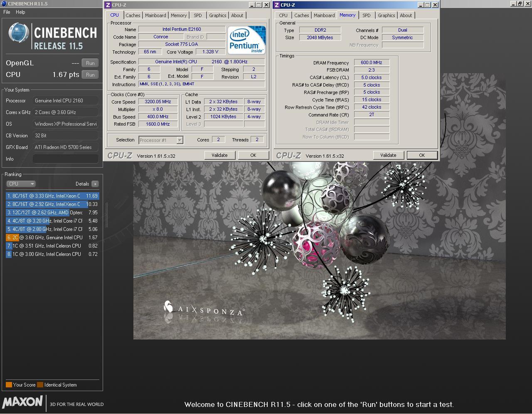Click CPU-Z title icon in left window
532x414 pixels.
click(x=108, y=5)
